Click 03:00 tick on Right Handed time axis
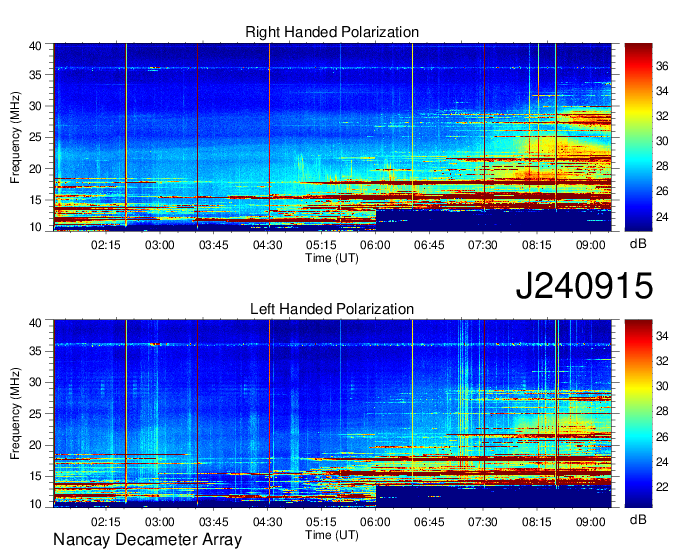The image size is (680, 552). tap(160, 245)
